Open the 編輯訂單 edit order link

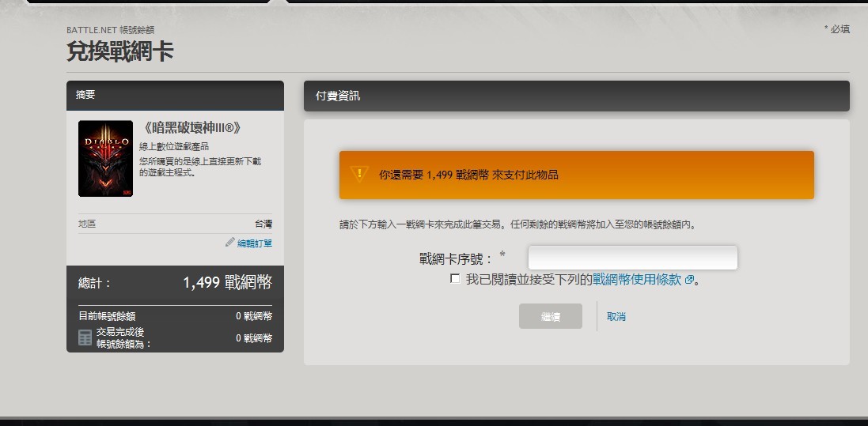255,243
